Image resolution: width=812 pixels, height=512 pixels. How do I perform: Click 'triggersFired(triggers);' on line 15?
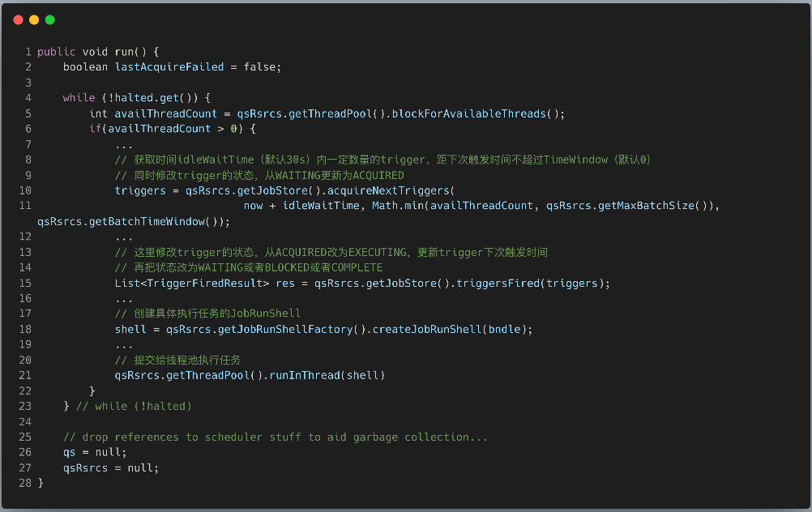coord(533,284)
